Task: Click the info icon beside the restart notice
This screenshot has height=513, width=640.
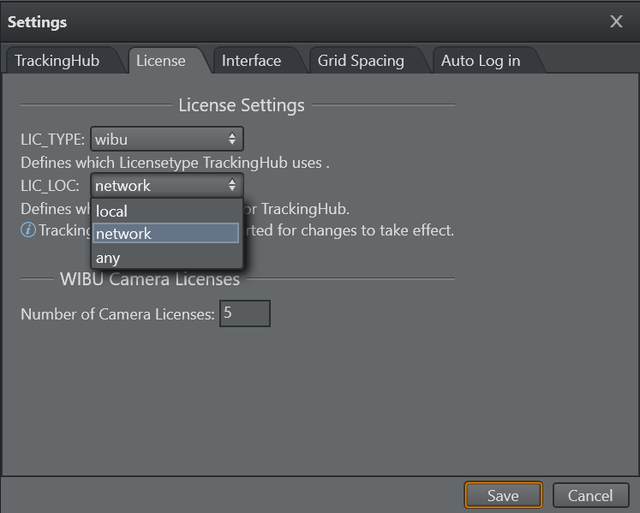Action: click(x=28, y=231)
